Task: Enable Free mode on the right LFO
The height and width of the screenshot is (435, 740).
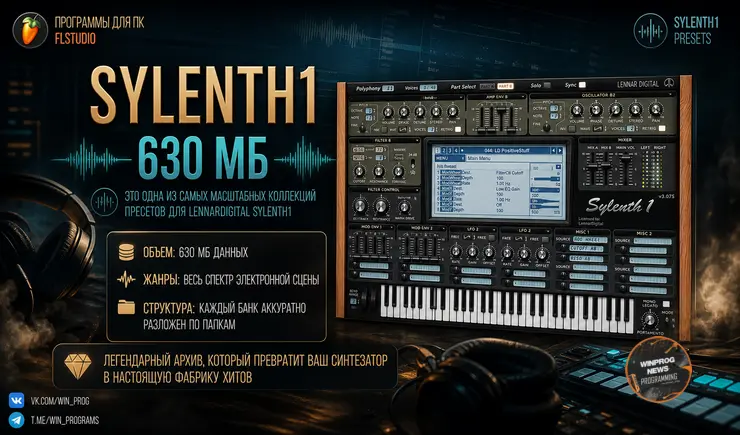Action: [545, 240]
